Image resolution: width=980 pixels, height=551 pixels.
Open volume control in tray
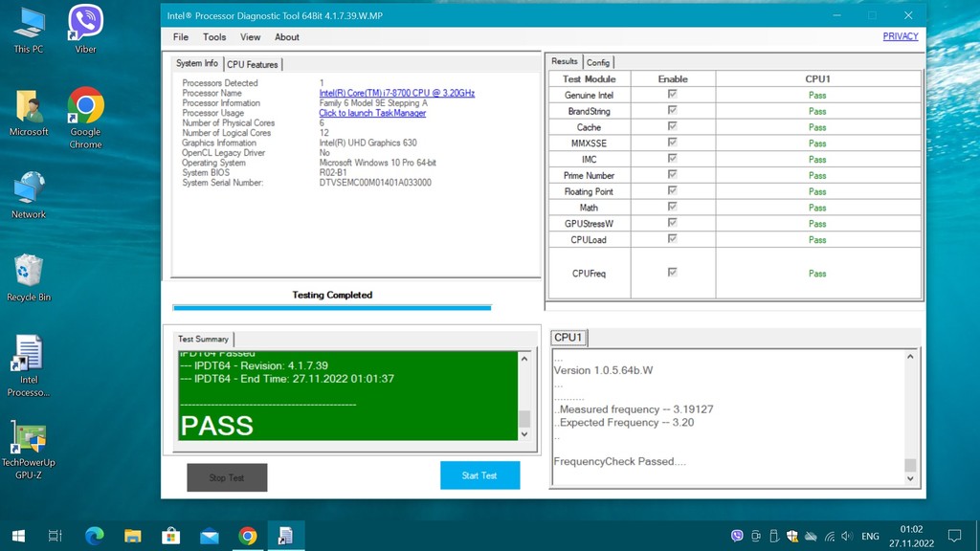(x=847, y=536)
